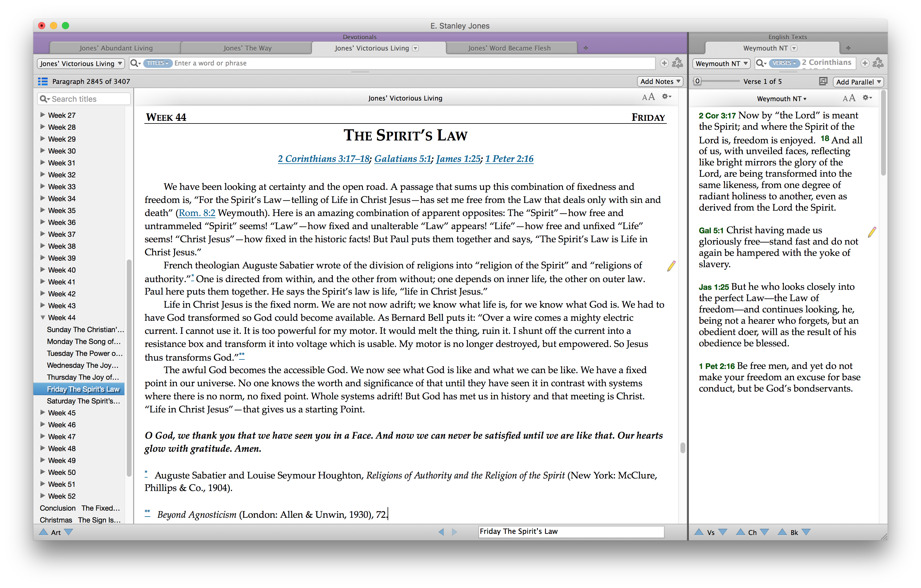Open the gear settings in Weymouth NT pane
Image resolution: width=921 pixels, height=588 pixels.
[867, 98]
